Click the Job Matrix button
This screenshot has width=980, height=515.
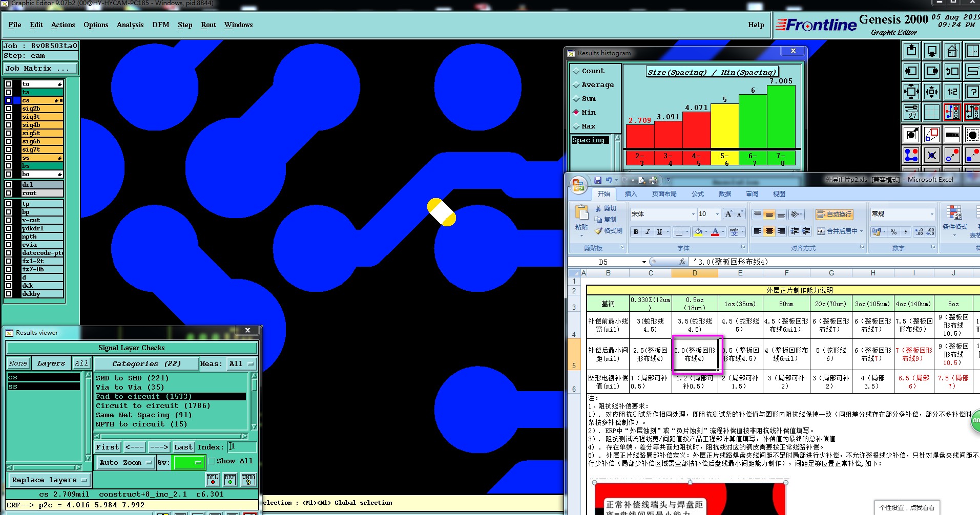tap(40, 68)
